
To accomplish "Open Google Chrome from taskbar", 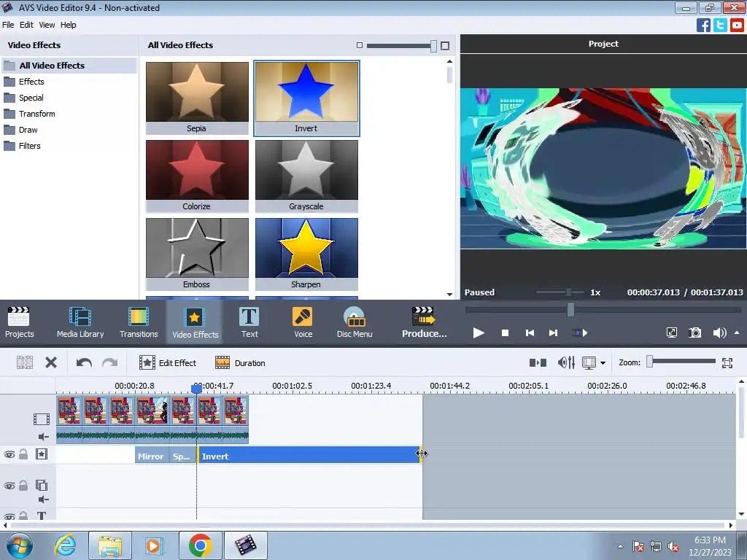I will pos(200,545).
